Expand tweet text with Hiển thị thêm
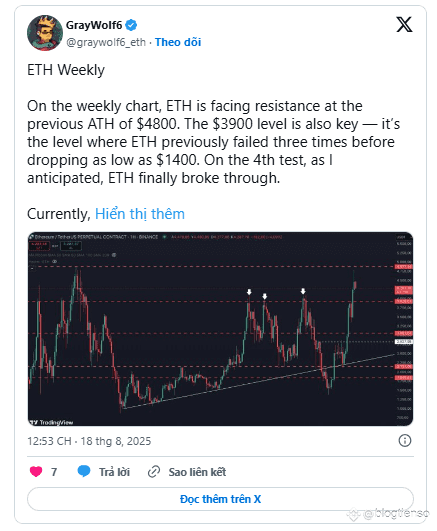 [140, 214]
